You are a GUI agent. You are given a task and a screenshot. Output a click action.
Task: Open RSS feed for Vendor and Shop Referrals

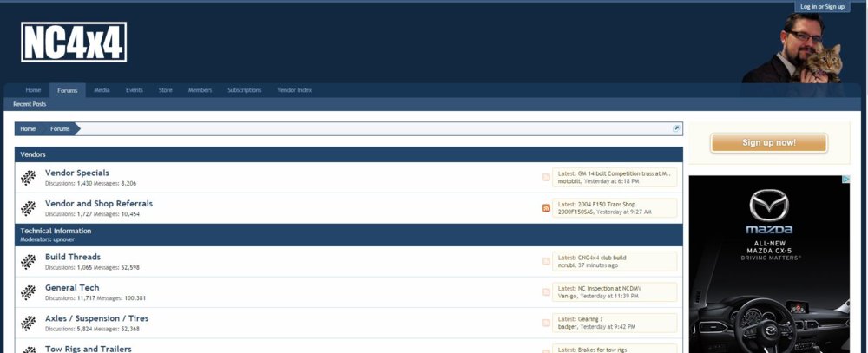[546, 208]
